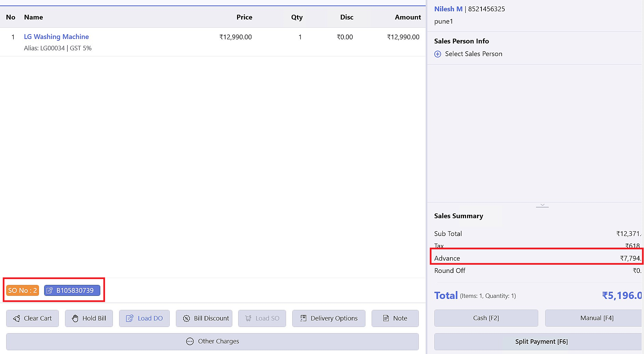Click the Load SO button
The image size is (644, 354).
coord(262,318)
